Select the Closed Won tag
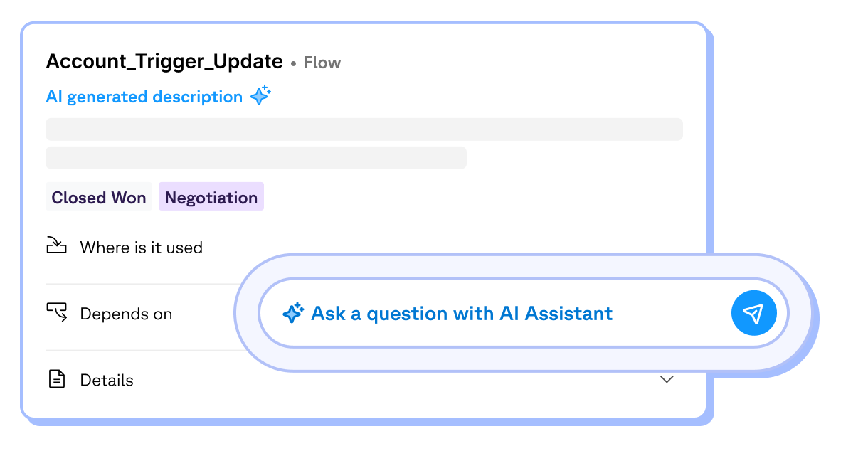868x456 pixels. (99, 197)
